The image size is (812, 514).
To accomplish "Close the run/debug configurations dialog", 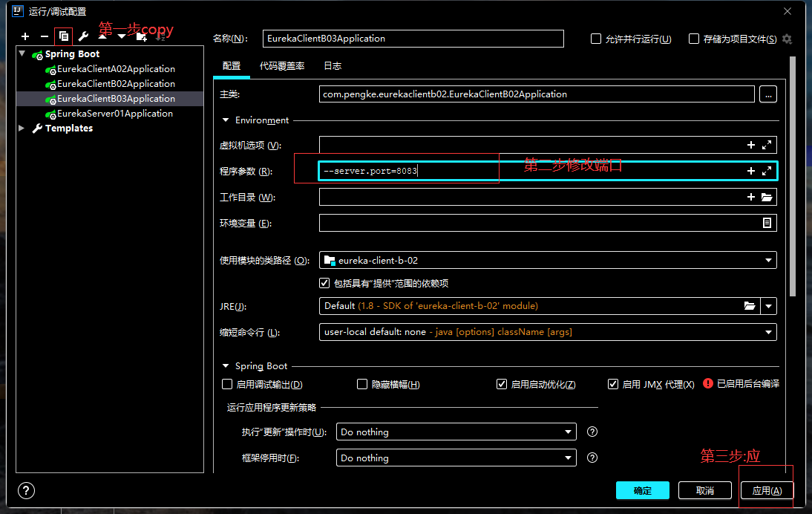I will click(x=788, y=11).
